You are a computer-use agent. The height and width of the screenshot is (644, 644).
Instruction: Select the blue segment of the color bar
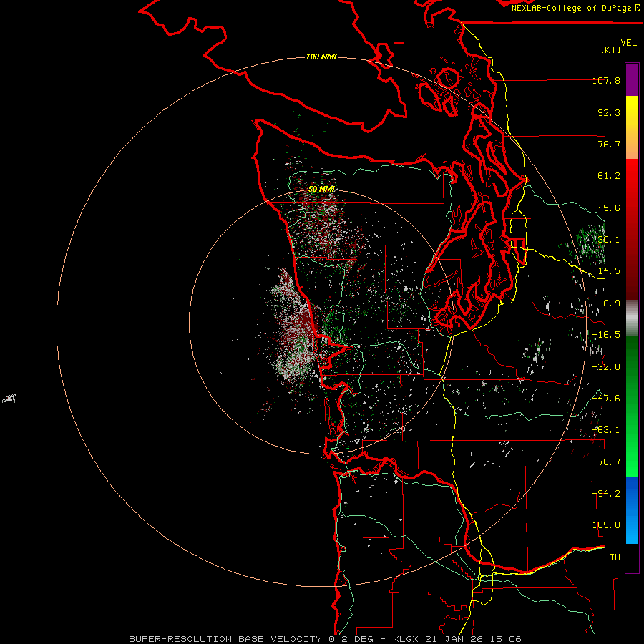pyautogui.click(x=632, y=510)
